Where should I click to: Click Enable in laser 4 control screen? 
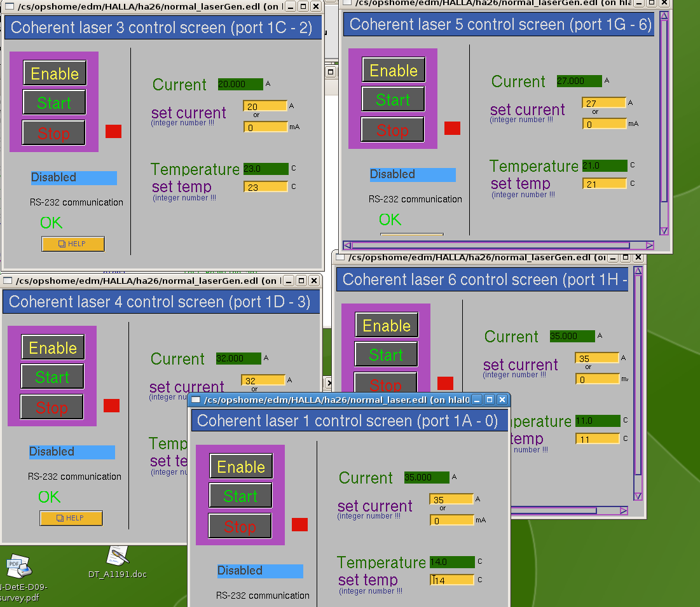tap(53, 347)
